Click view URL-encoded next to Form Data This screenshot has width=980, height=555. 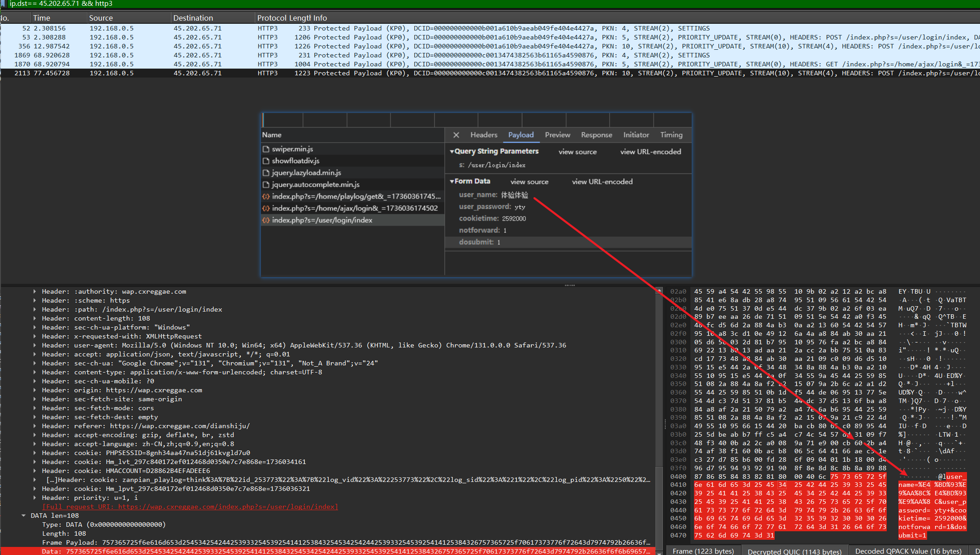602,182
